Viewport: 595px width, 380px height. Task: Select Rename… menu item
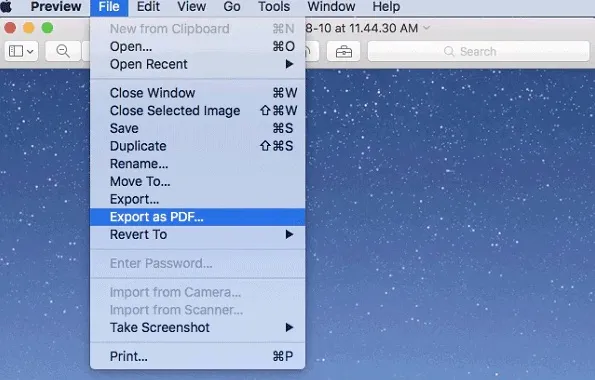click(x=197, y=164)
